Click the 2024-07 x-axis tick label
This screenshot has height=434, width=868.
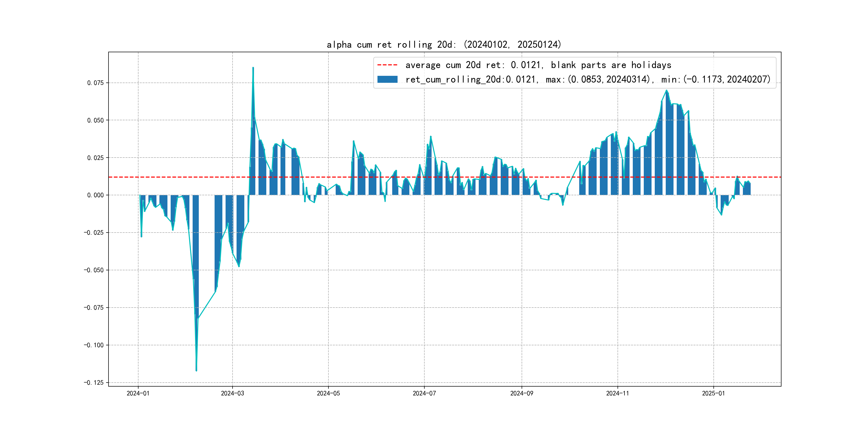[x=424, y=393]
